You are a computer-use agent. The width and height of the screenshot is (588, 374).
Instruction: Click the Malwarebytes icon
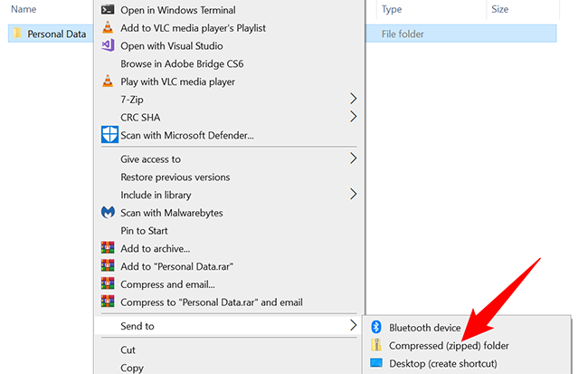108,213
